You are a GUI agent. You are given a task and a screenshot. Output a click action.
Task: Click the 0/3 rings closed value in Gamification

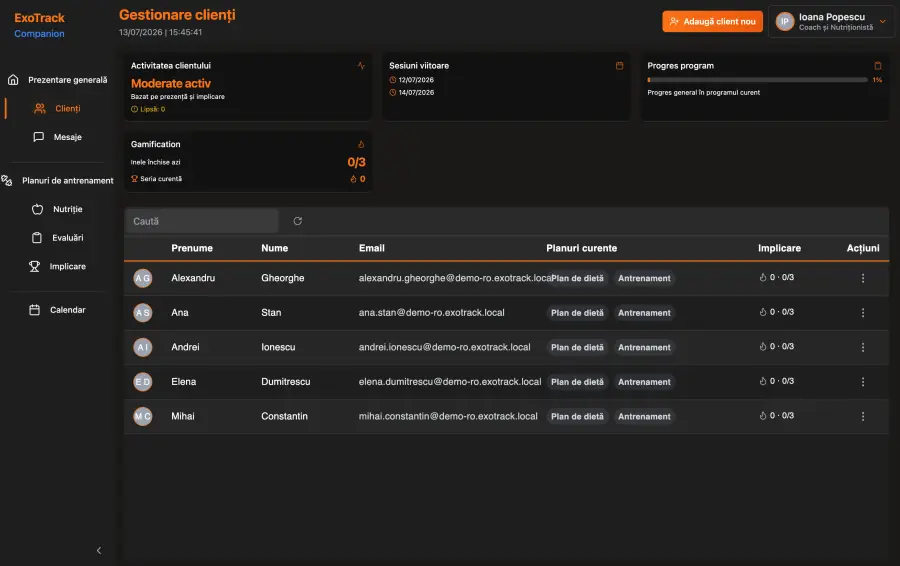point(356,162)
